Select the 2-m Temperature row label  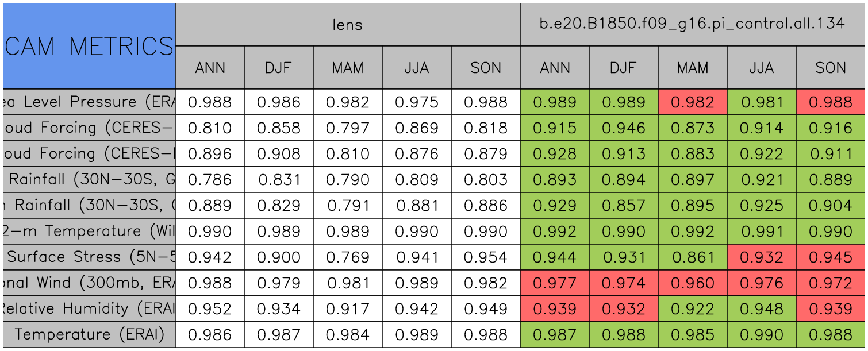click(89, 232)
